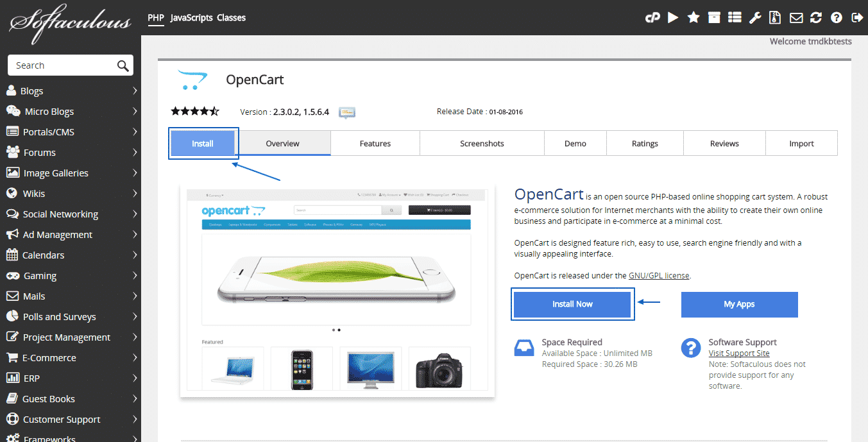Screen dimensions: 868x442
Task: Click the OpenCart storefront screenshot preview
Action: [337, 293]
